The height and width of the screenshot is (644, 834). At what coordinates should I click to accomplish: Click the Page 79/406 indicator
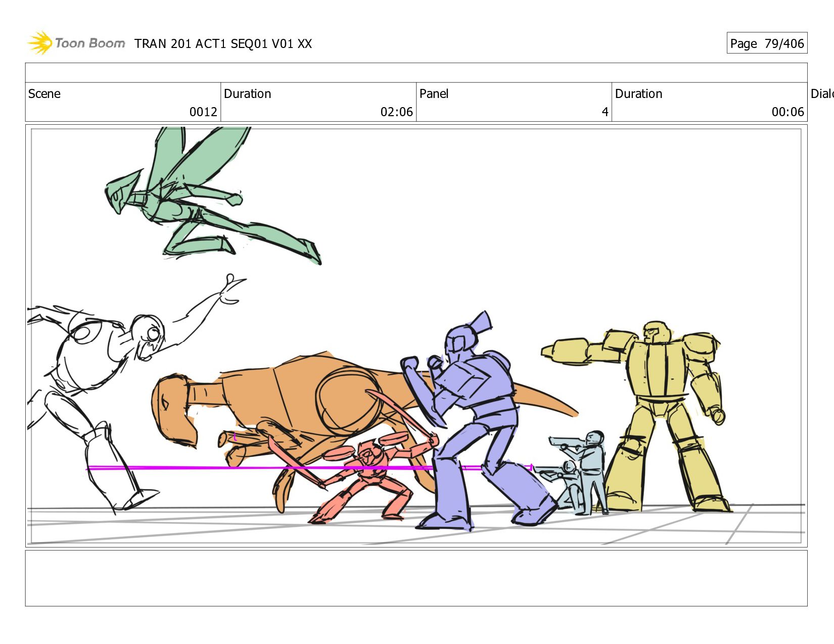[x=767, y=43]
